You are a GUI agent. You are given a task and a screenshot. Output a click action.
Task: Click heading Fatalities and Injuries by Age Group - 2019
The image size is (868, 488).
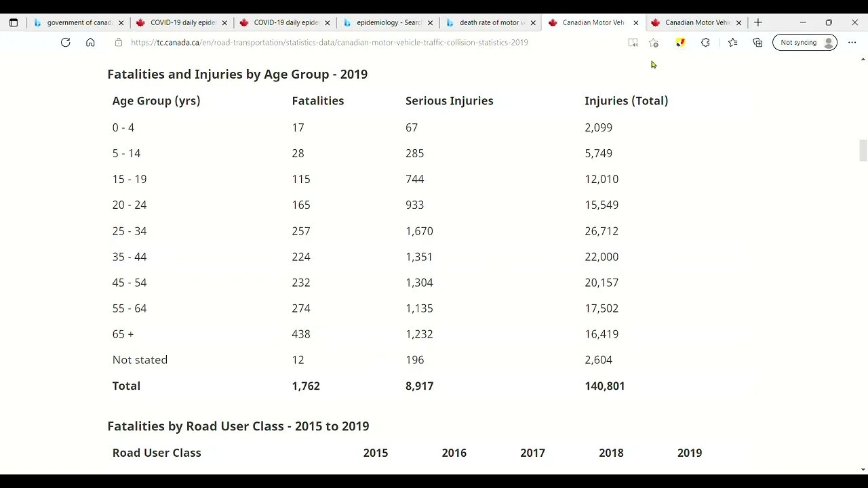[237, 74]
